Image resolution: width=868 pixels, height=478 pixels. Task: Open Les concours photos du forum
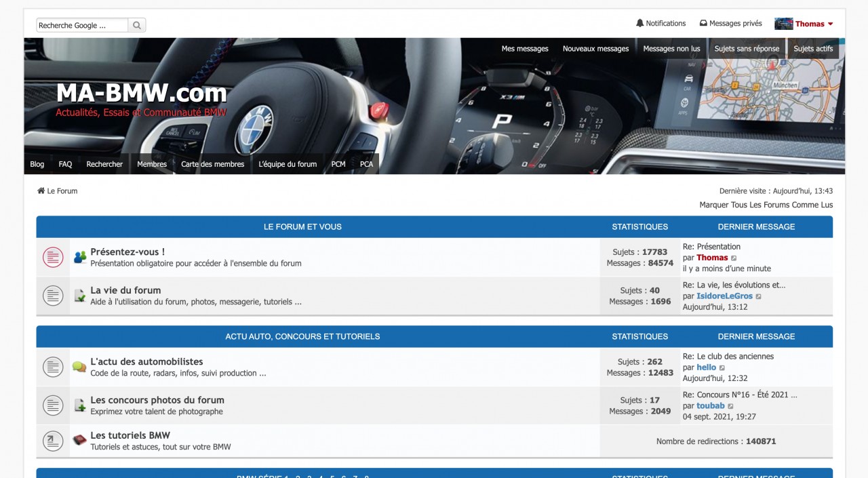[x=157, y=400]
